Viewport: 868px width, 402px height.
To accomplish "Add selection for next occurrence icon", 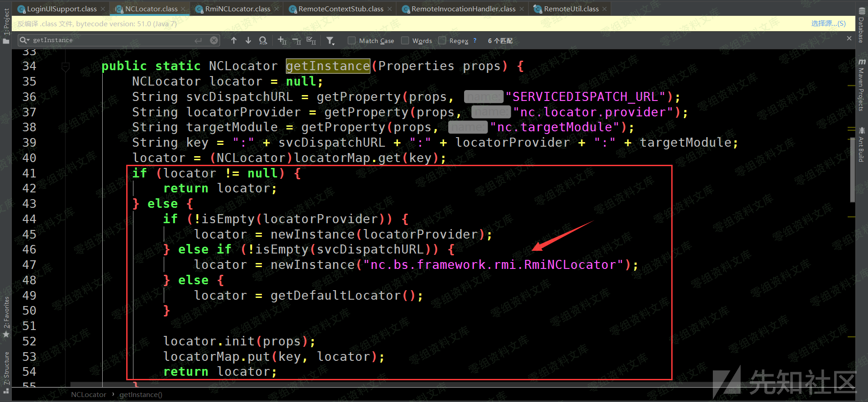I will click(x=282, y=41).
